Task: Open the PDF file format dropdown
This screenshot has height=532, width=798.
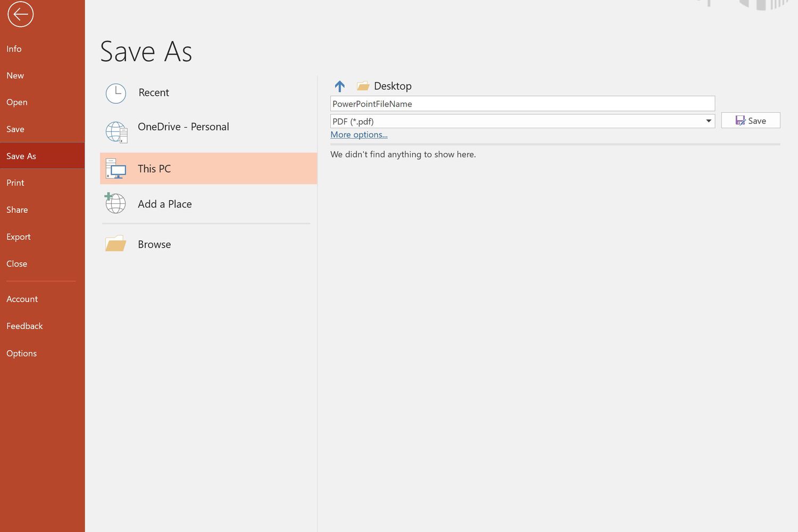Action: [x=521, y=121]
